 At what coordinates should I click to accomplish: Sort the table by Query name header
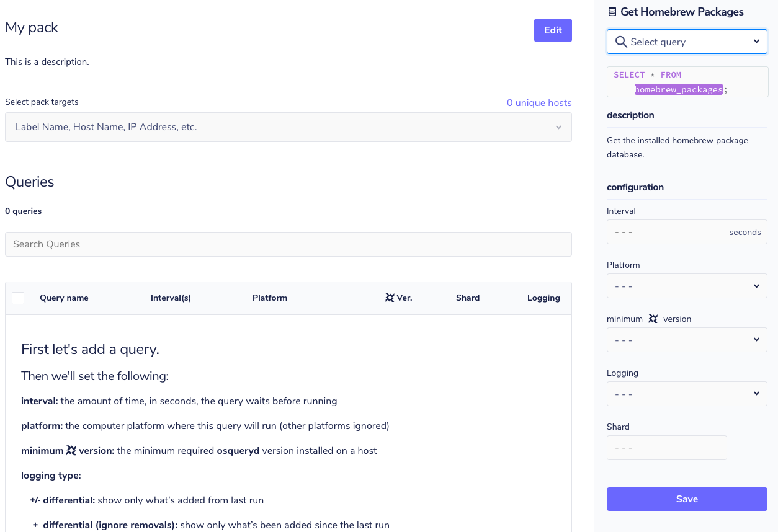(x=64, y=298)
